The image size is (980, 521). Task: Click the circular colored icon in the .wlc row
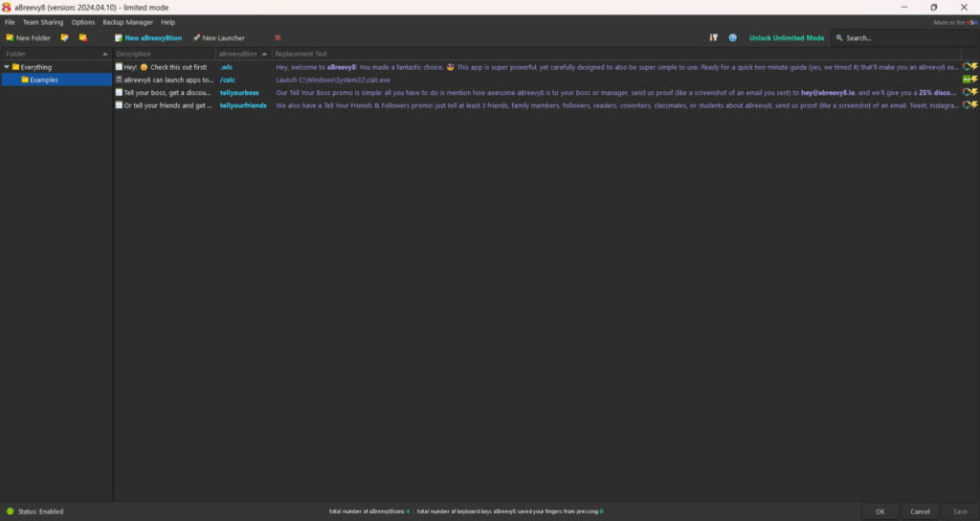click(967, 67)
